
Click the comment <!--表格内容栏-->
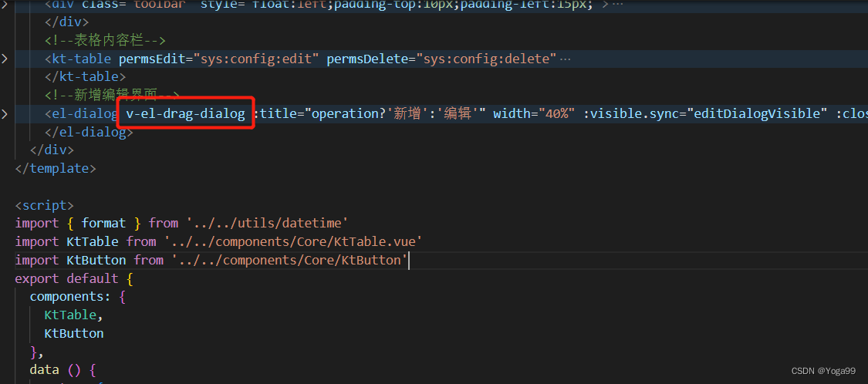[106, 40]
